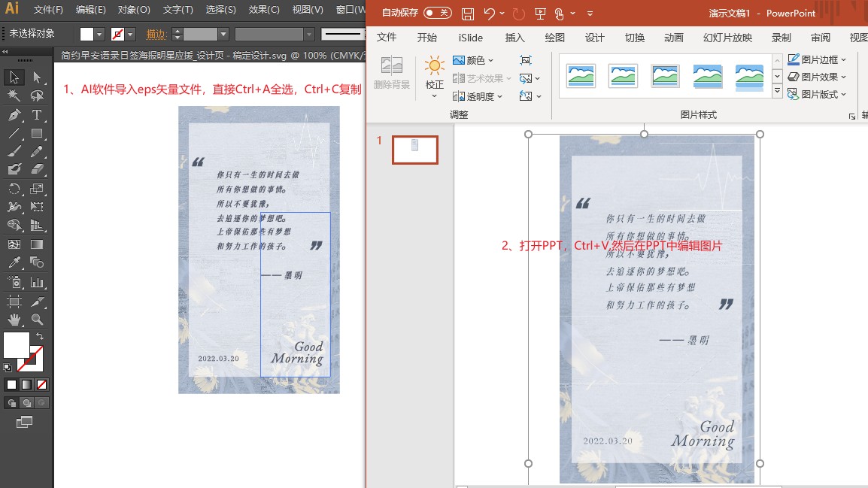
Task: Toggle the AutoSave switch
Action: pyautogui.click(x=437, y=13)
